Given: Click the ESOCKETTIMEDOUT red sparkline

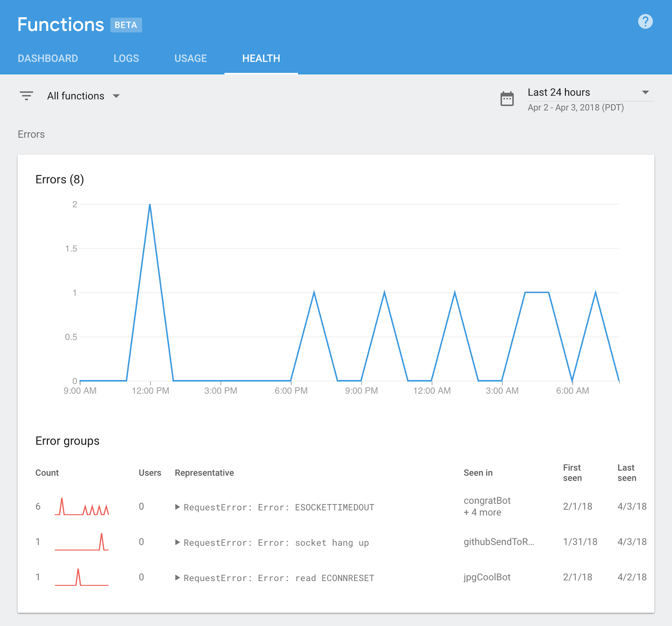Looking at the screenshot, I should coord(82,507).
